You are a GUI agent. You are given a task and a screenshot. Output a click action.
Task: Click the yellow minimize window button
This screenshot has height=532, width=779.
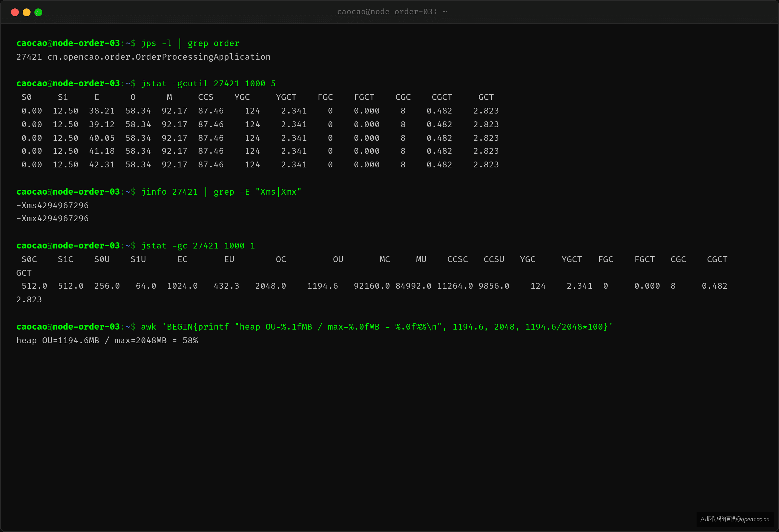point(27,12)
